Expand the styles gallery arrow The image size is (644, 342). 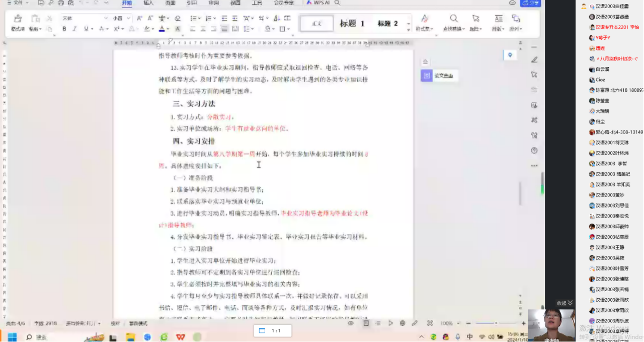coord(409,24)
